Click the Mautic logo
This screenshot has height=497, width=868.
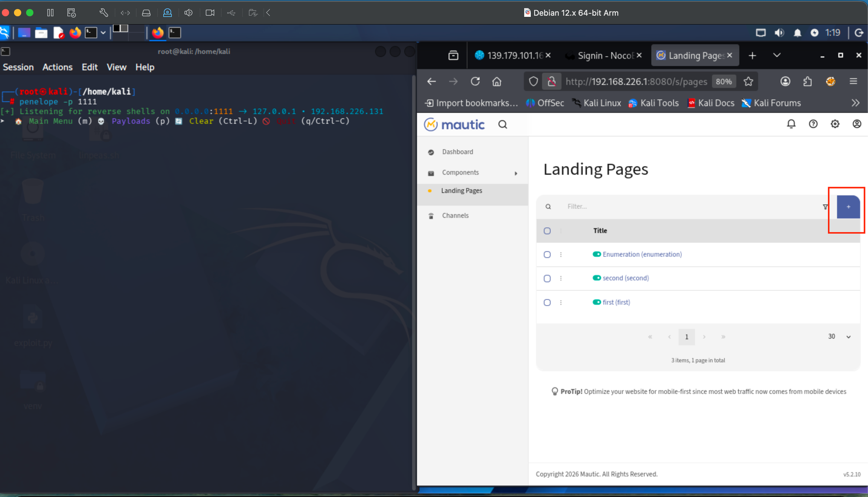tap(454, 125)
